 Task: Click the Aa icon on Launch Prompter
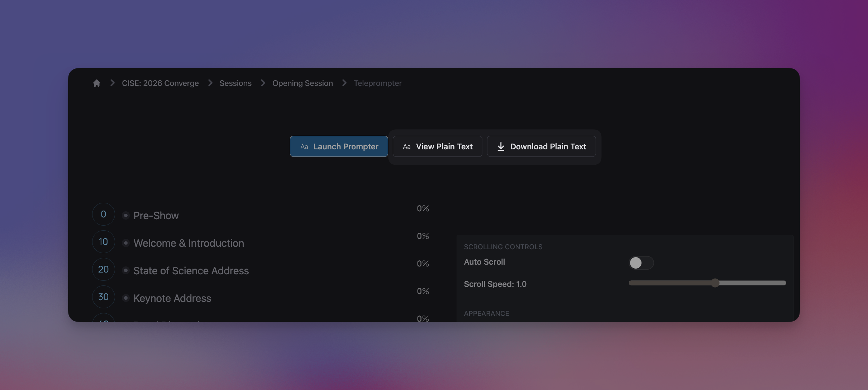tap(304, 146)
